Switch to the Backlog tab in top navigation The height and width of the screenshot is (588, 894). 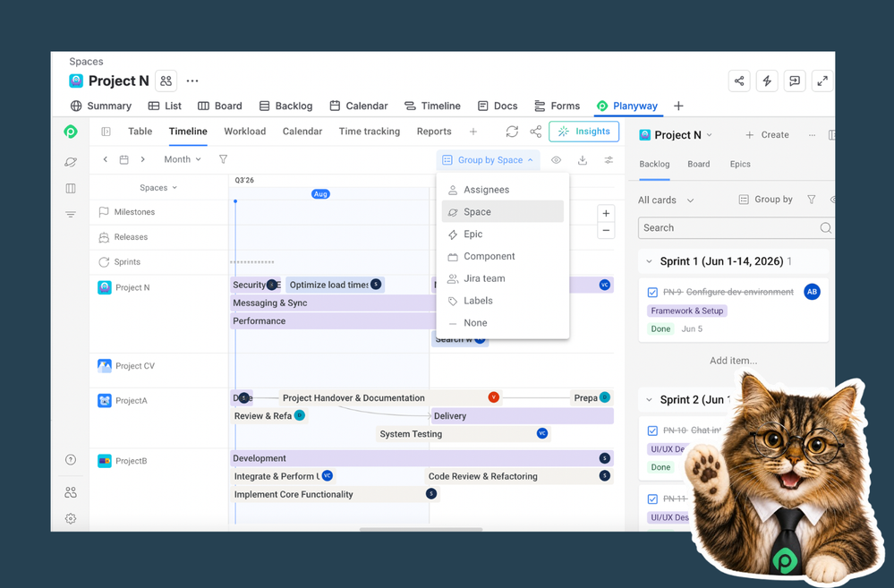285,107
